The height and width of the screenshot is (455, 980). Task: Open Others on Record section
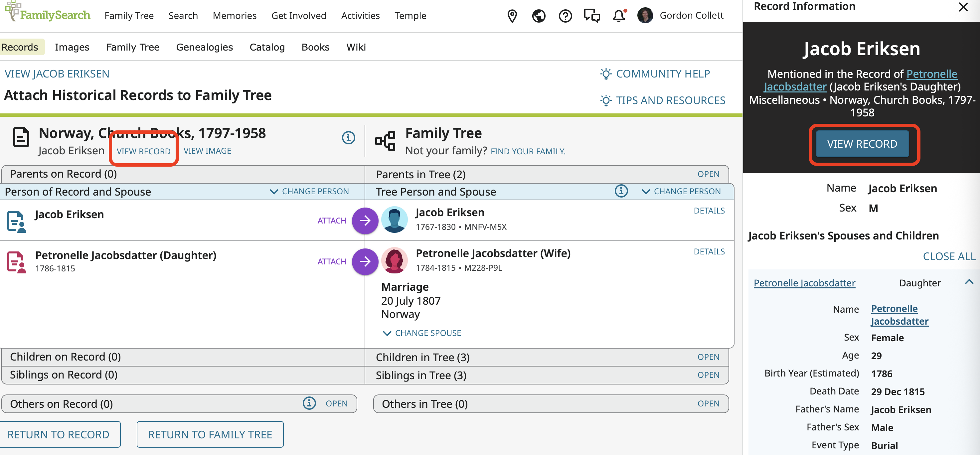point(336,403)
